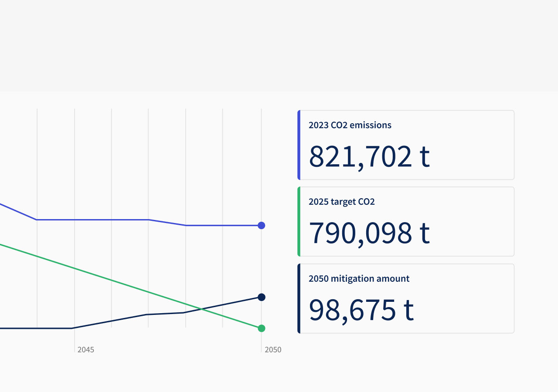Toggle visibility of the 2050 mitigation series
558x392 pixels.
pyautogui.click(x=359, y=278)
